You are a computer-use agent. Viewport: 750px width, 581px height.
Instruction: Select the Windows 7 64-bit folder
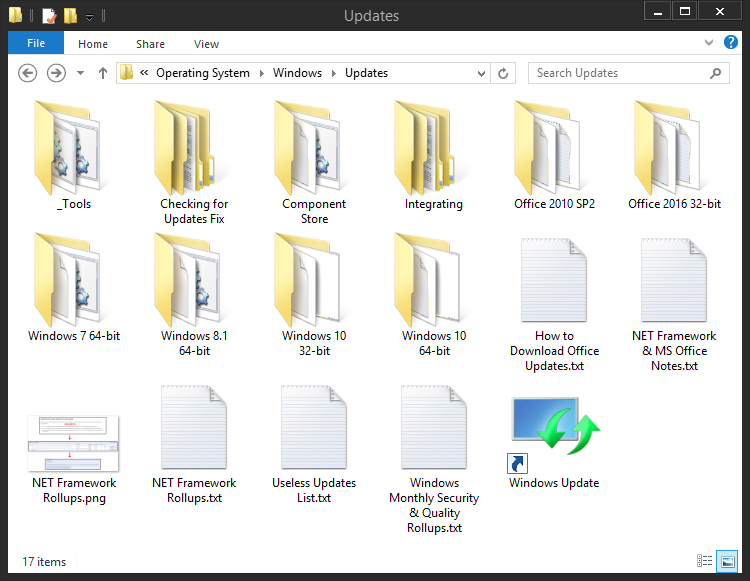74,287
